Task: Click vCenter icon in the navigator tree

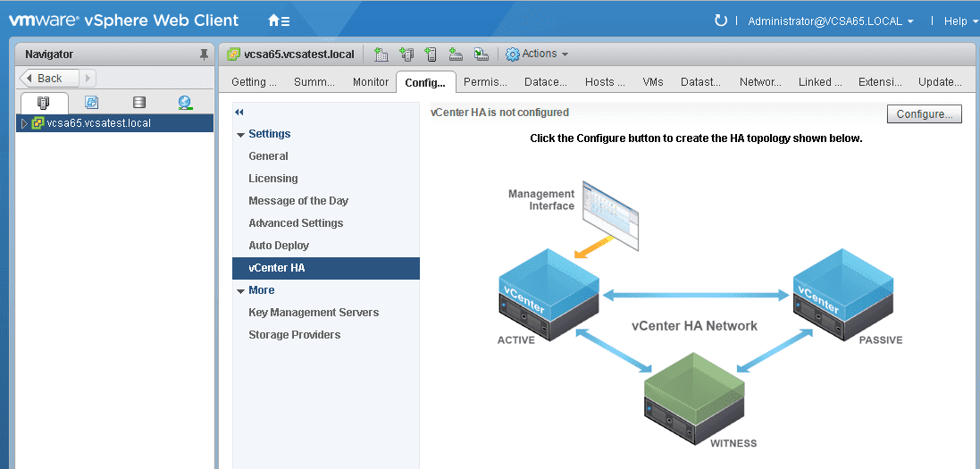Action: point(38,123)
